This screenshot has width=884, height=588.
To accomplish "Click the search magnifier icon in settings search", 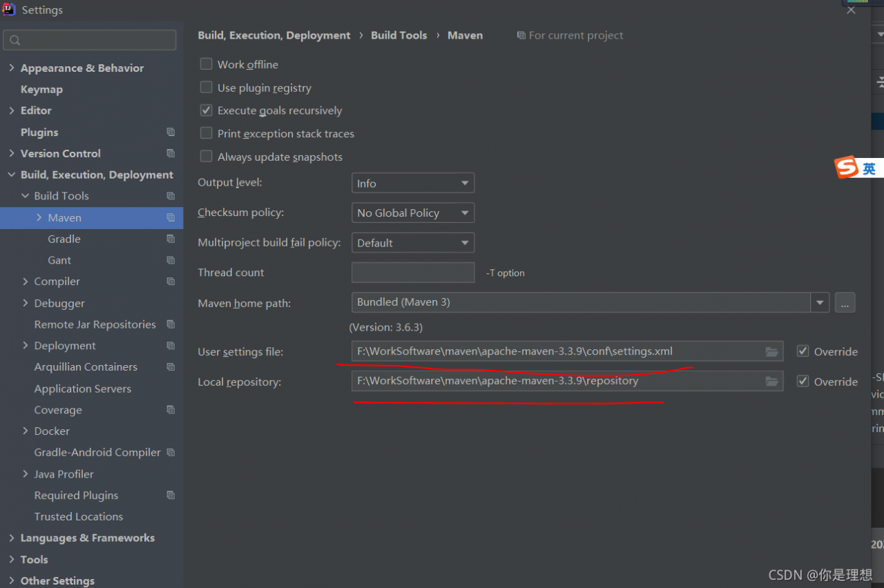I will coord(15,41).
